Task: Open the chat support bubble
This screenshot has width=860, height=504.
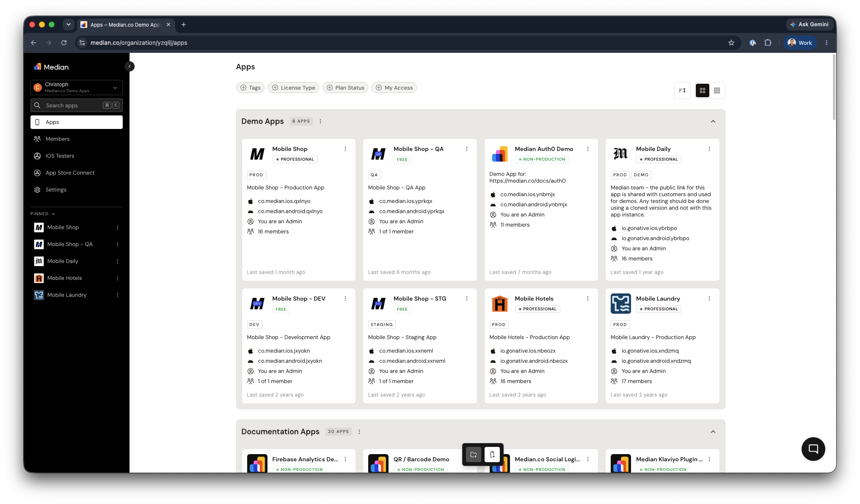Action: [x=813, y=449]
